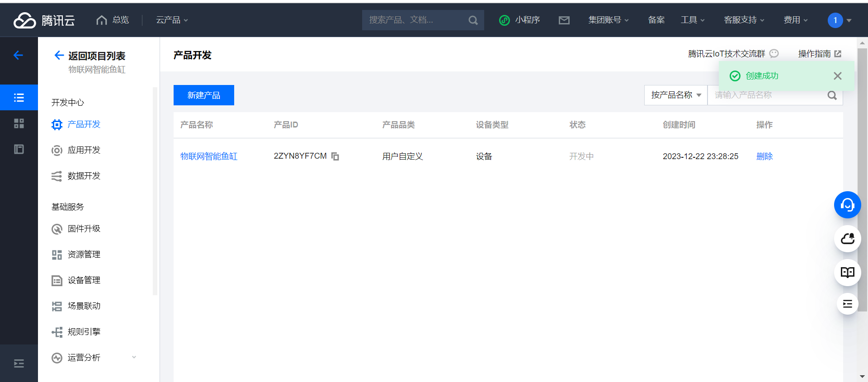The height and width of the screenshot is (382, 868).
Task: Click the page scrollbar down arrow
Action: [862, 377]
